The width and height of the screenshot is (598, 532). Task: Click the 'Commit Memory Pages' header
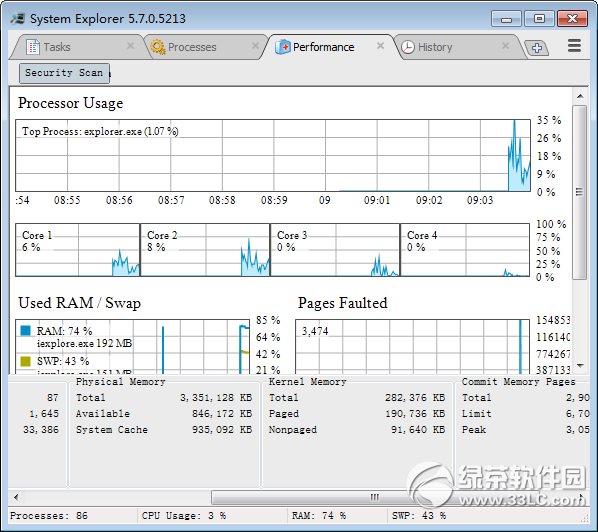coord(518,382)
